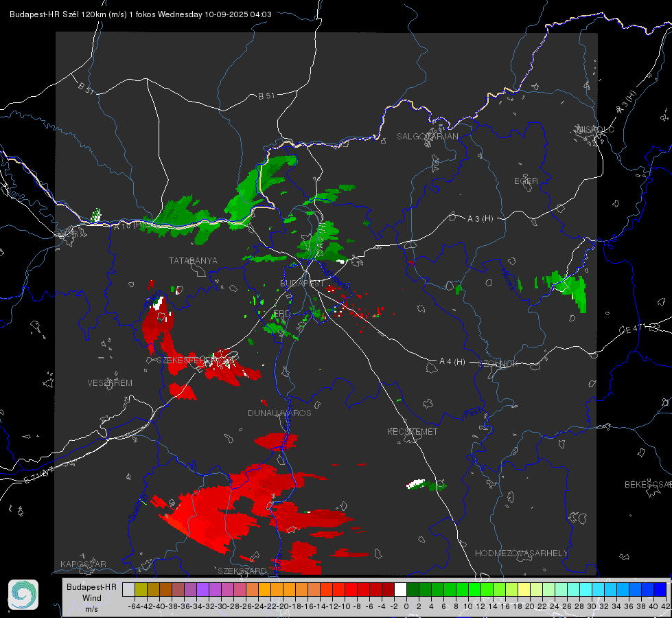Click the KECSKEMÉT city label
The height and width of the screenshot is (618, 672).
coord(413,431)
